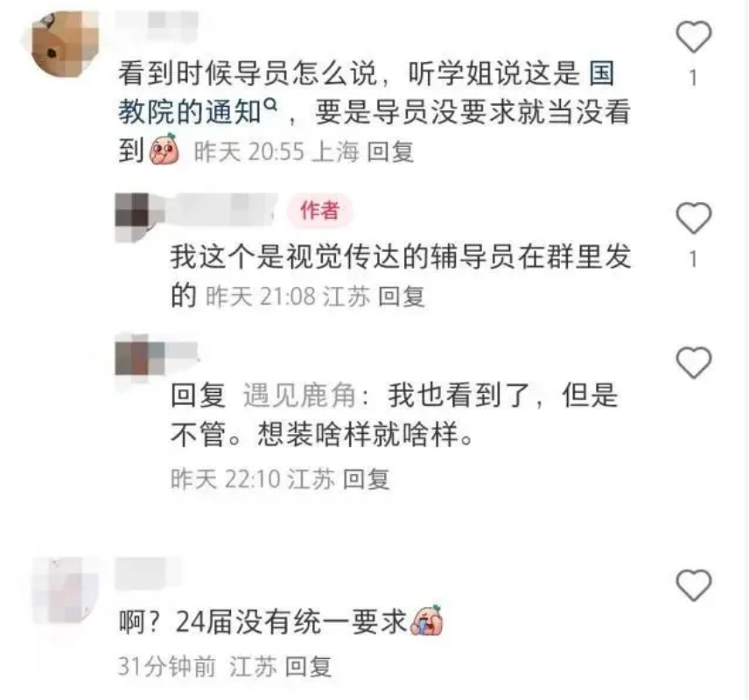Like the author's reply about 视觉传达辅导员
Viewport: 749px width, 700px height.
694,218
